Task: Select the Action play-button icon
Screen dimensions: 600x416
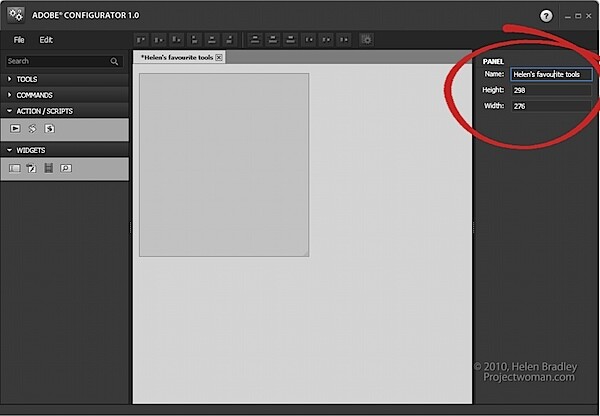Action: (15, 129)
